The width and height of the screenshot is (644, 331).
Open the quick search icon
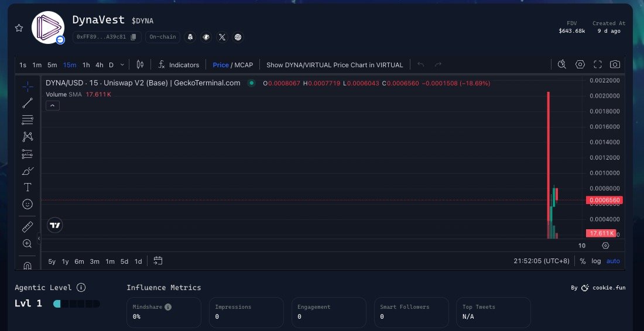coord(562,64)
